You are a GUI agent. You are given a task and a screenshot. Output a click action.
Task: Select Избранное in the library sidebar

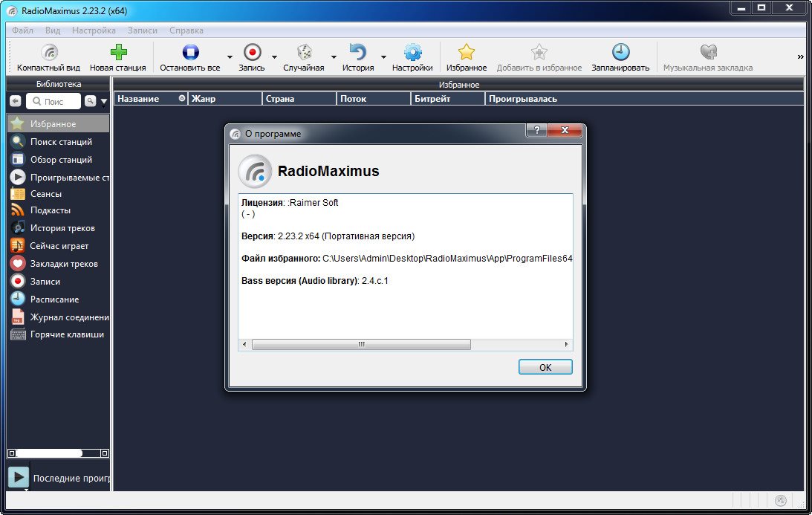[59, 124]
